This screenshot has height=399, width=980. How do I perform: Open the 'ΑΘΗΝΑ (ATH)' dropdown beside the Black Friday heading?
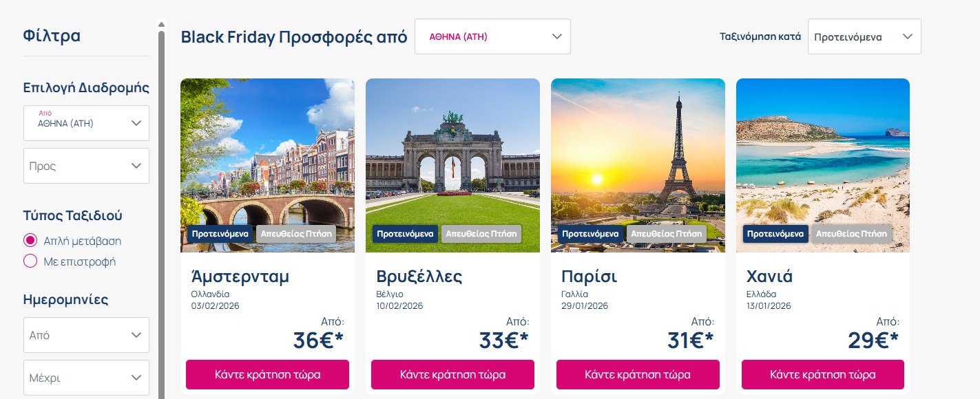(492, 36)
